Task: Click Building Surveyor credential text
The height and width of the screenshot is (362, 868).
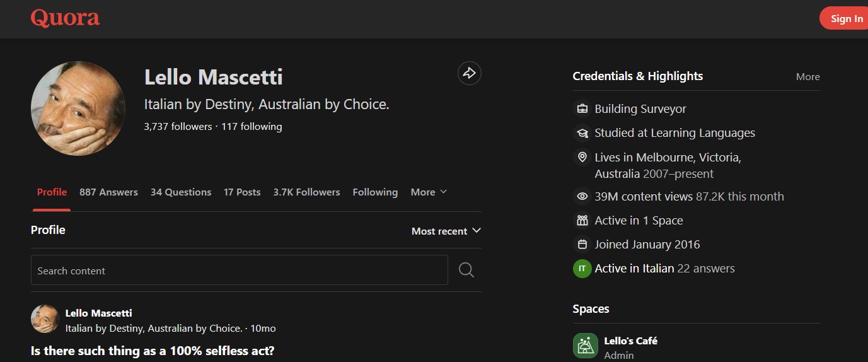Action: pos(640,109)
